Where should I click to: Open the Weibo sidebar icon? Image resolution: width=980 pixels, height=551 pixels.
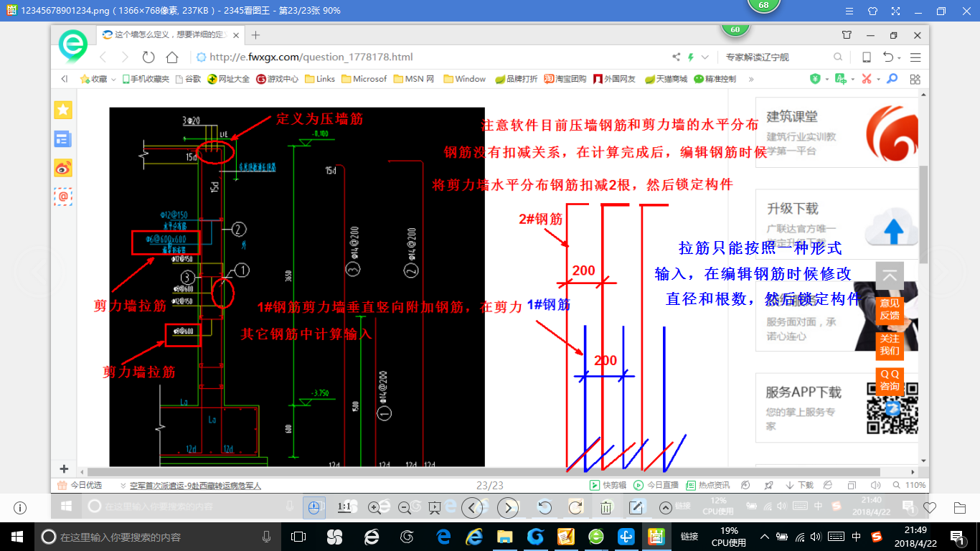(63, 168)
